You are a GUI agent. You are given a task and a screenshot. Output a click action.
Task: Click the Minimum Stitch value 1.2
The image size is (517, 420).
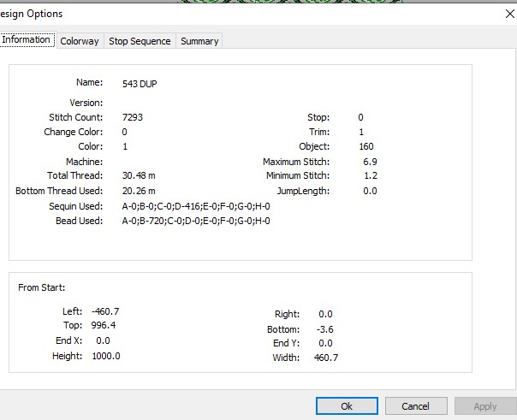click(x=371, y=175)
